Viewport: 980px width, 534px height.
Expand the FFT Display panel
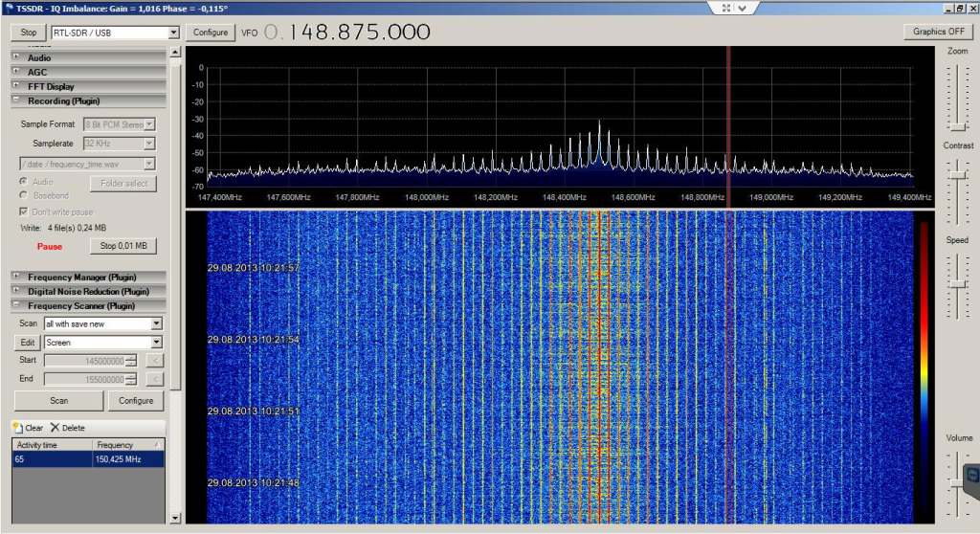(16, 86)
